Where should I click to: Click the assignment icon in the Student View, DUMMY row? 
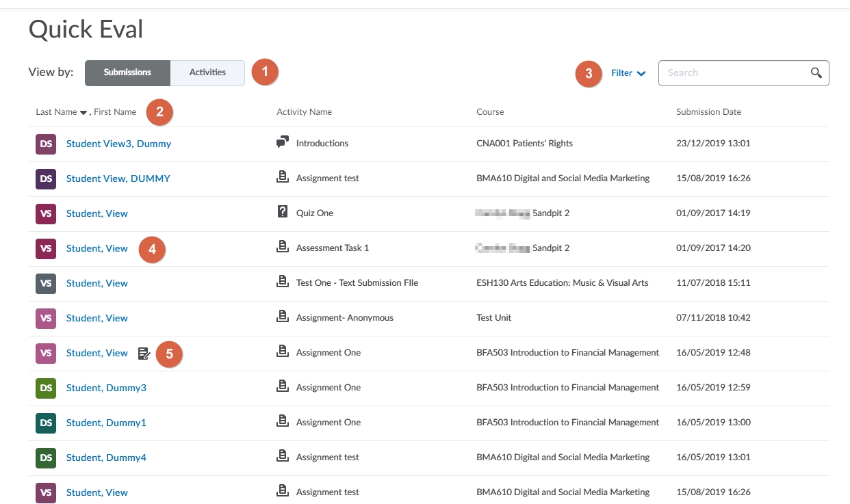[282, 177]
